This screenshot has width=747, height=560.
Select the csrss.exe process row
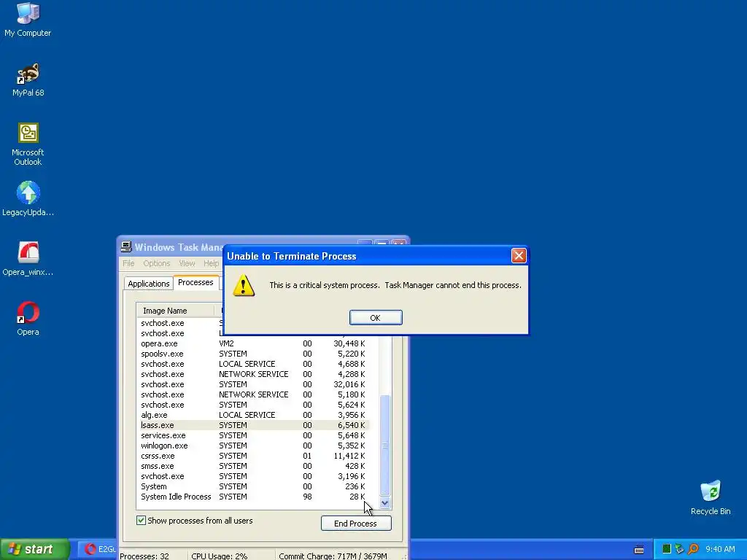[255, 456]
